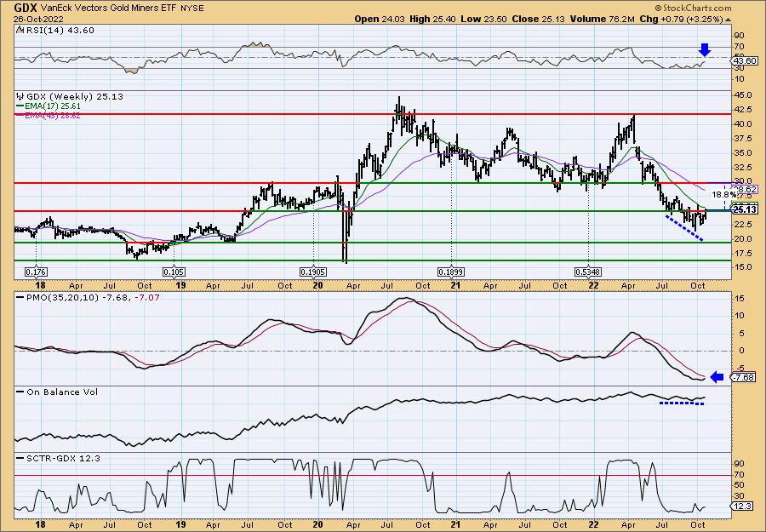Image resolution: width=766 pixels, height=532 pixels.
Task: Select the VanEck Vectors Gold Miners ETF name
Action: tap(108, 9)
